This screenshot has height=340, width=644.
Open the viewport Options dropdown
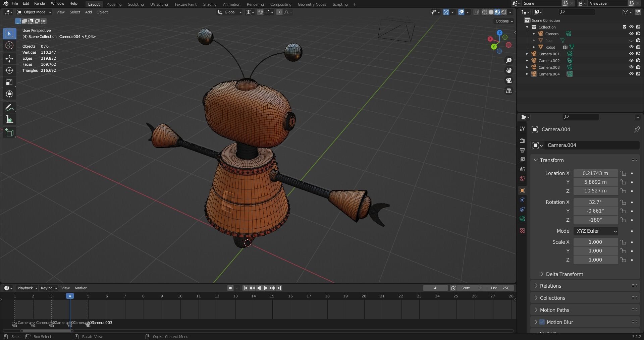pos(504,21)
